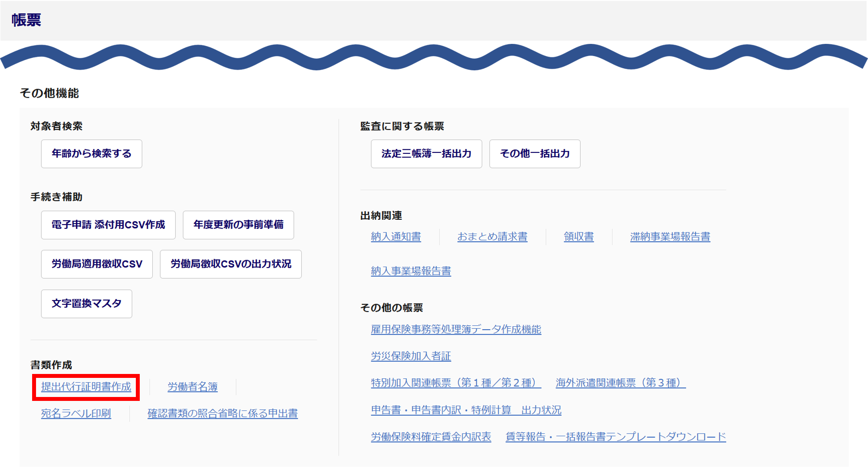Open 労働局適用徴収CSV
The image size is (868, 473).
tap(97, 264)
